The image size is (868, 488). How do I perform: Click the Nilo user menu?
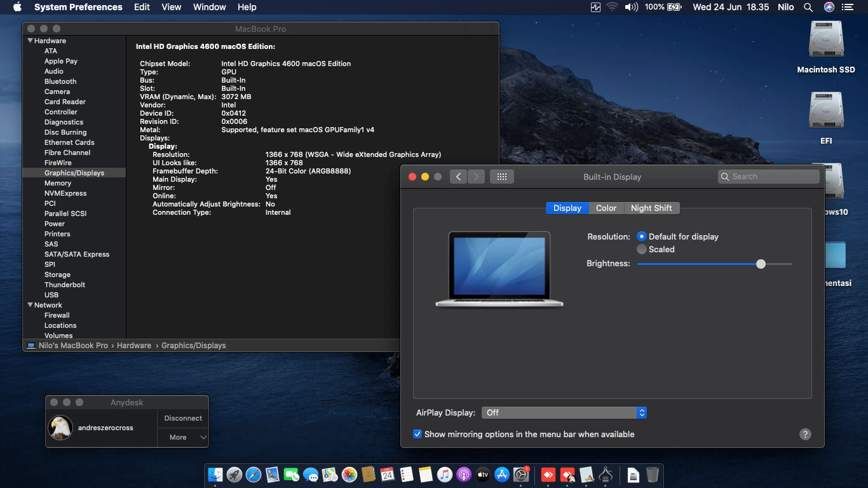coord(785,7)
